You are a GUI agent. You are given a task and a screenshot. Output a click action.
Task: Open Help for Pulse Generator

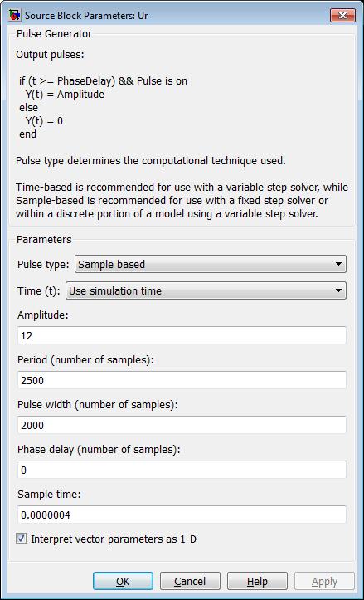coord(257,581)
